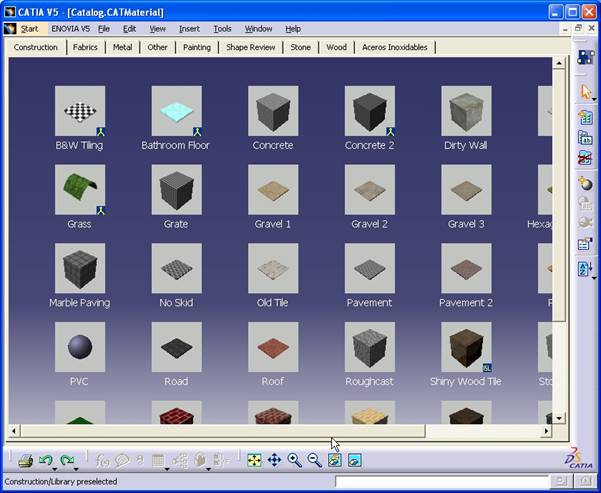Screen dimensions: 601x493
Task: Click the Print icon in bottom toolbar
Action: click(26, 460)
